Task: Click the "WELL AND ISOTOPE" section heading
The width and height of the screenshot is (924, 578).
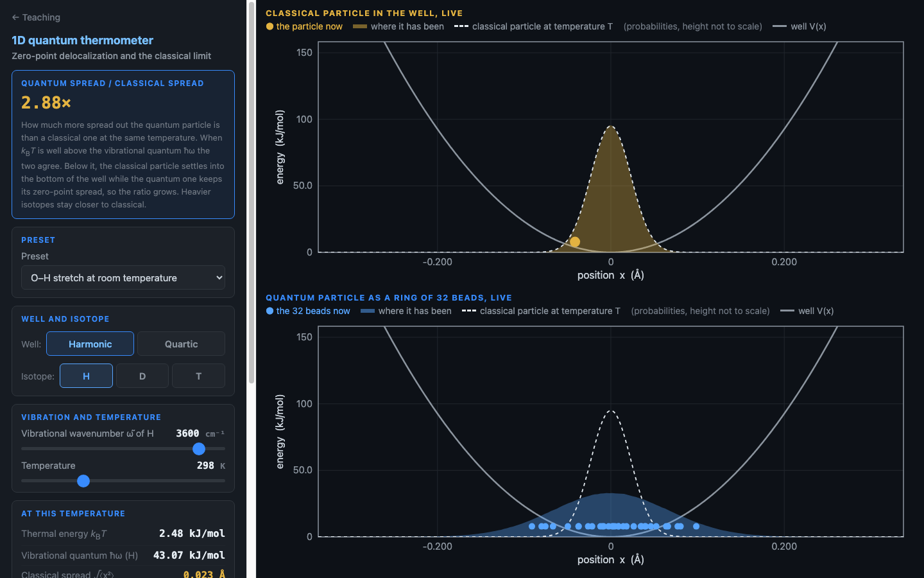Action: click(65, 319)
